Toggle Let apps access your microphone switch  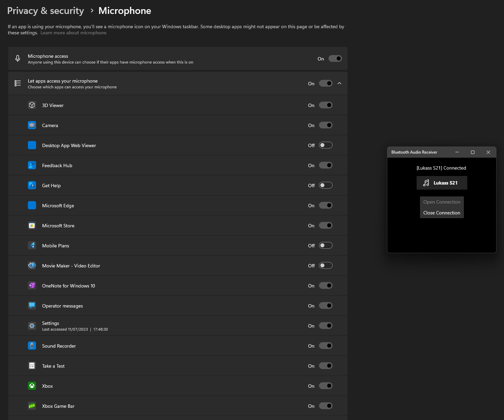pyautogui.click(x=326, y=83)
